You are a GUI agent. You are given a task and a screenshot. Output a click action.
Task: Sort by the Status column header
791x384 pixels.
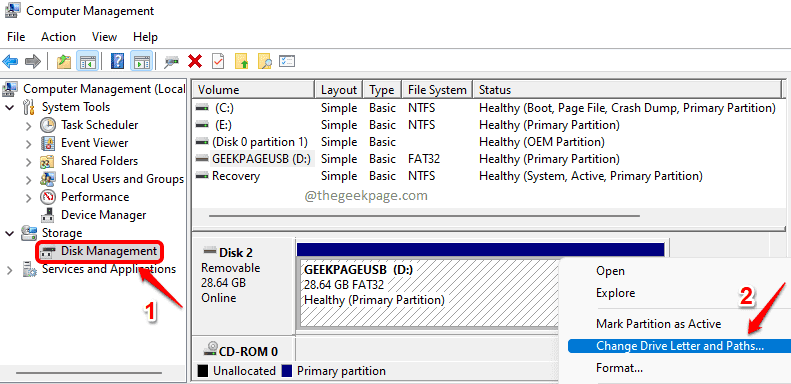[628, 90]
